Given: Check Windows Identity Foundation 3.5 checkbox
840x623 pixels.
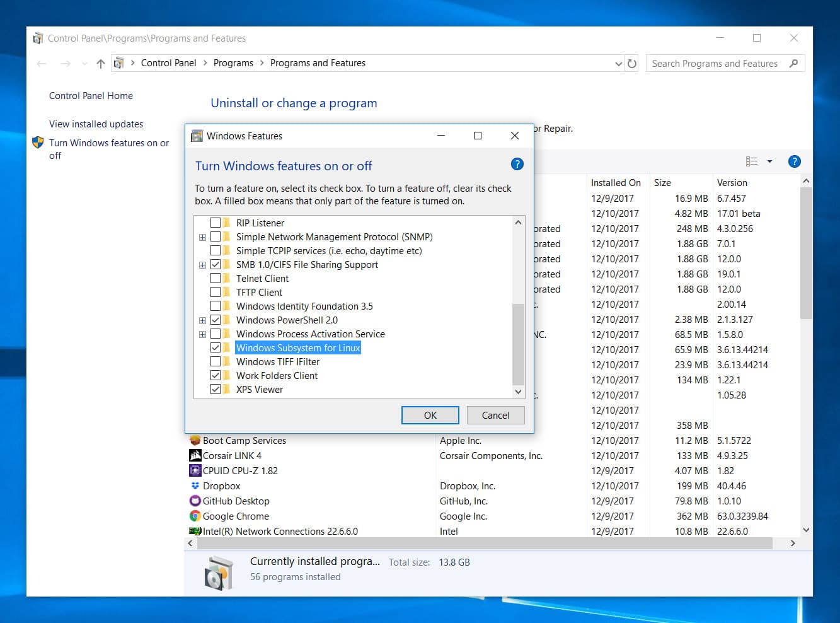Looking at the screenshot, I should [x=216, y=306].
